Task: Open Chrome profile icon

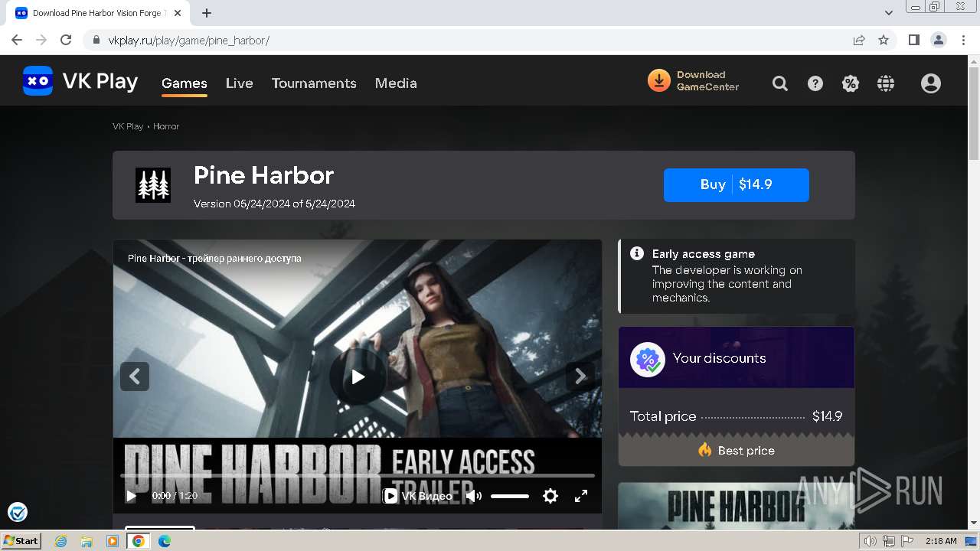Action: click(938, 40)
